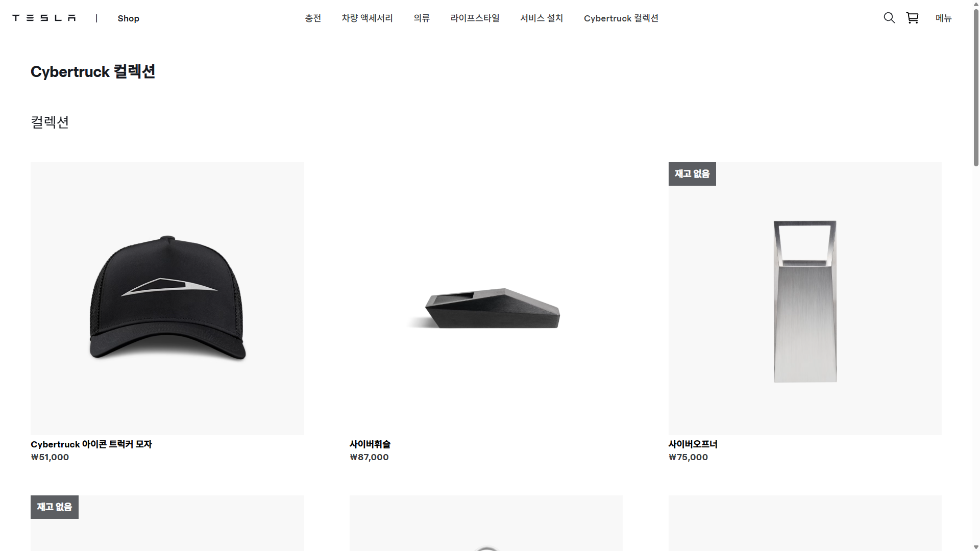Open the search magnifier icon
Image resolution: width=980 pixels, height=551 pixels.
tap(889, 18)
